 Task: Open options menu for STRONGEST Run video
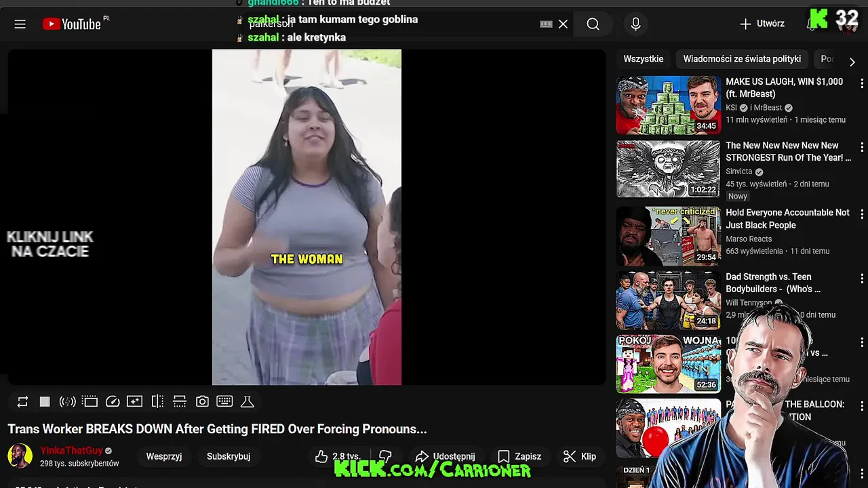click(x=862, y=146)
